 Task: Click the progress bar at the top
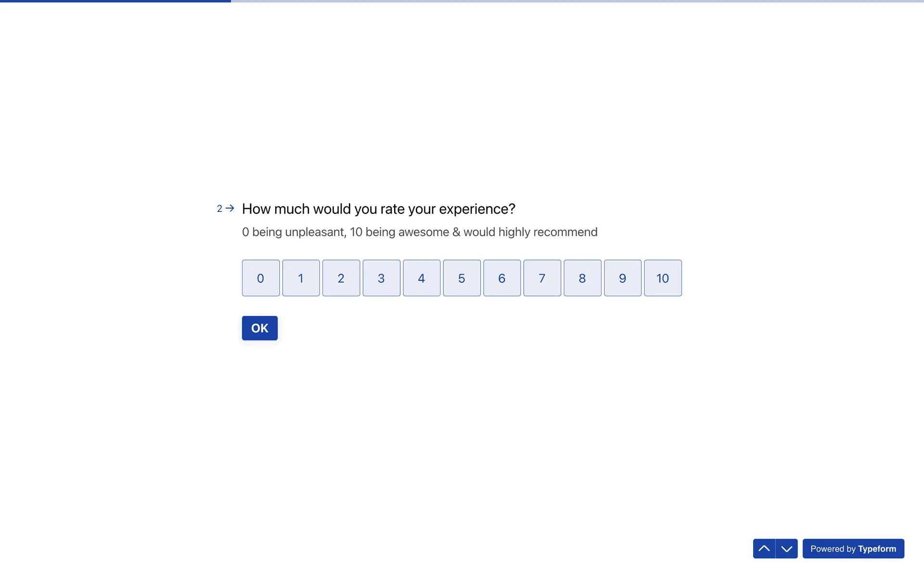(x=115, y=1)
